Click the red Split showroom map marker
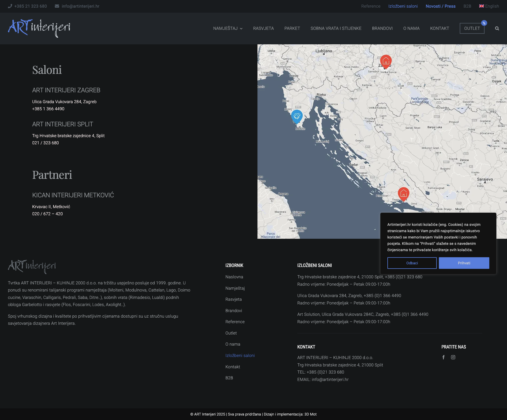 (403, 194)
